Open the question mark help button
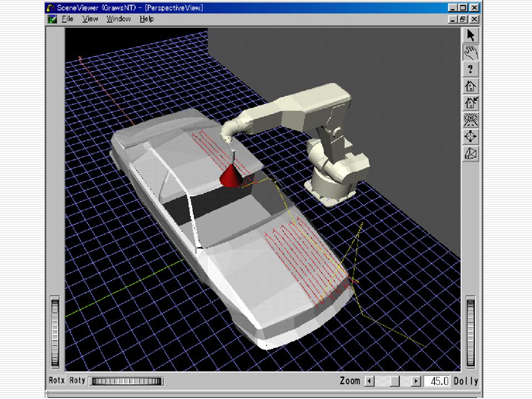The width and height of the screenshot is (532, 399). click(x=470, y=69)
